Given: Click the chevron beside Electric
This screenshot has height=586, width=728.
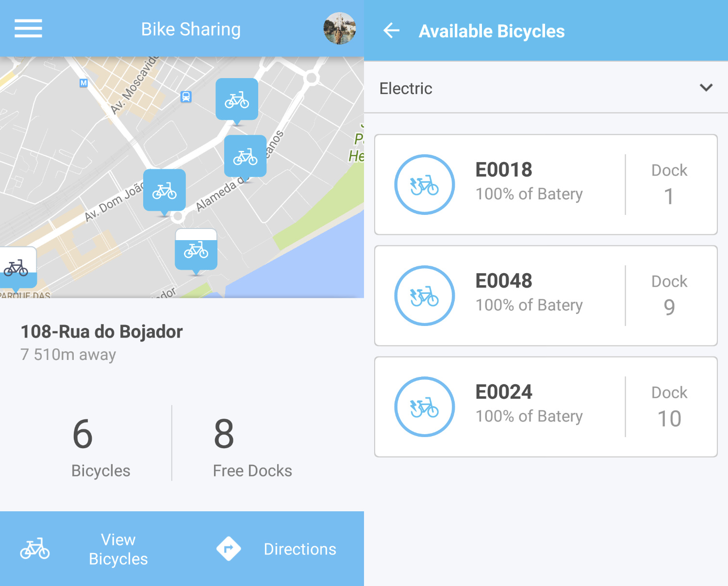Looking at the screenshot, I should (x=706, y=88).
